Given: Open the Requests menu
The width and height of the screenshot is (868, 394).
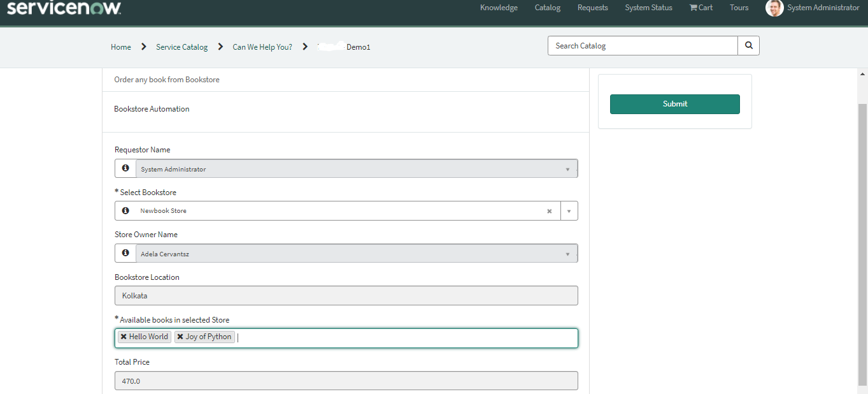Looking at the screenshot, I should click(x=592, y=8).
